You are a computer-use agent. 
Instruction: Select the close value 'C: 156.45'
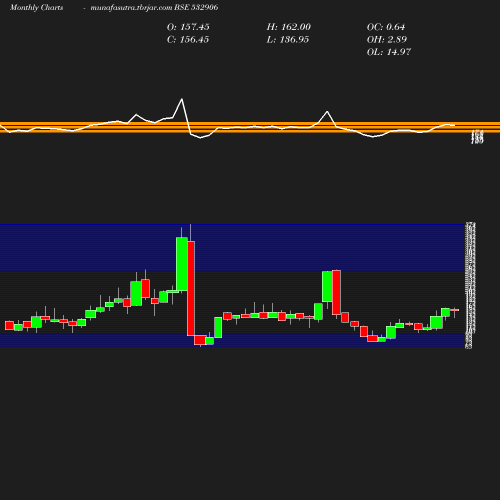[188, 40]
